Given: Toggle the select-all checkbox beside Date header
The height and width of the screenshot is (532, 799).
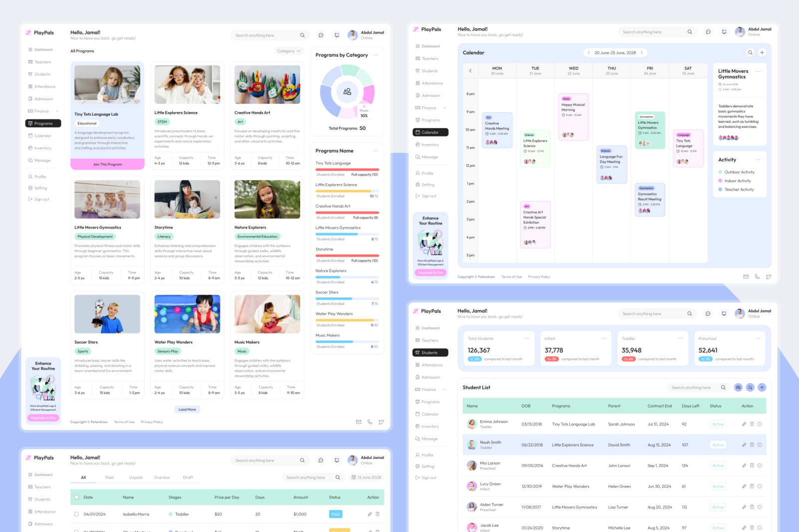Looking at the screenshot, I should pyautogui.click(x=76, y=497).
